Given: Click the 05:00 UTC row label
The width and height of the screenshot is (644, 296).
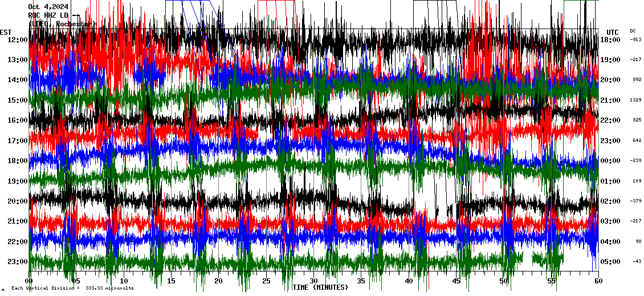Looking at the screenshot, I should pyautogui.click(x=610, y=262).
